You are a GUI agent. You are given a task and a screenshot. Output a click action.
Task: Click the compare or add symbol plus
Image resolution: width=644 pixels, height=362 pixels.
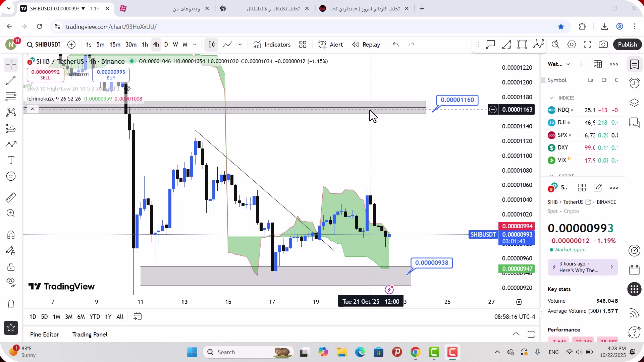(x=71, y=45)
